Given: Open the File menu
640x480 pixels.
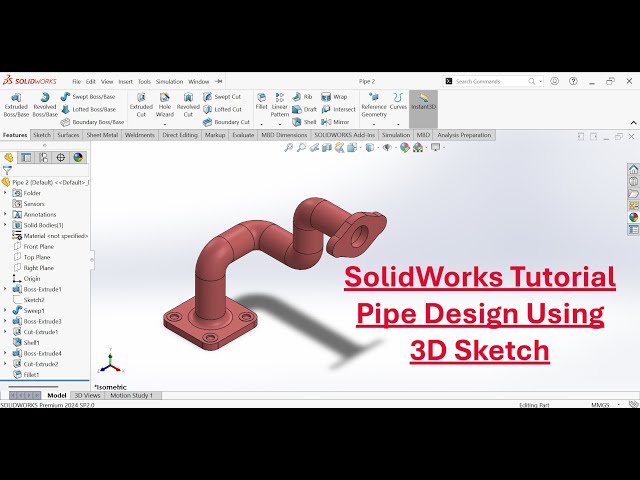Looking at the screenshot, I should pos(76,82).
